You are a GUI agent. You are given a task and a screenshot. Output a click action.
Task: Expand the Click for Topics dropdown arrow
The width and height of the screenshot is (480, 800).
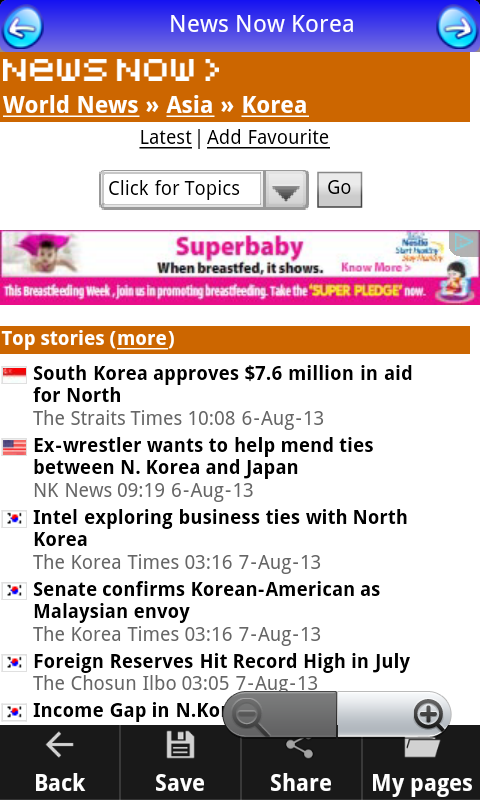point(285,190)
